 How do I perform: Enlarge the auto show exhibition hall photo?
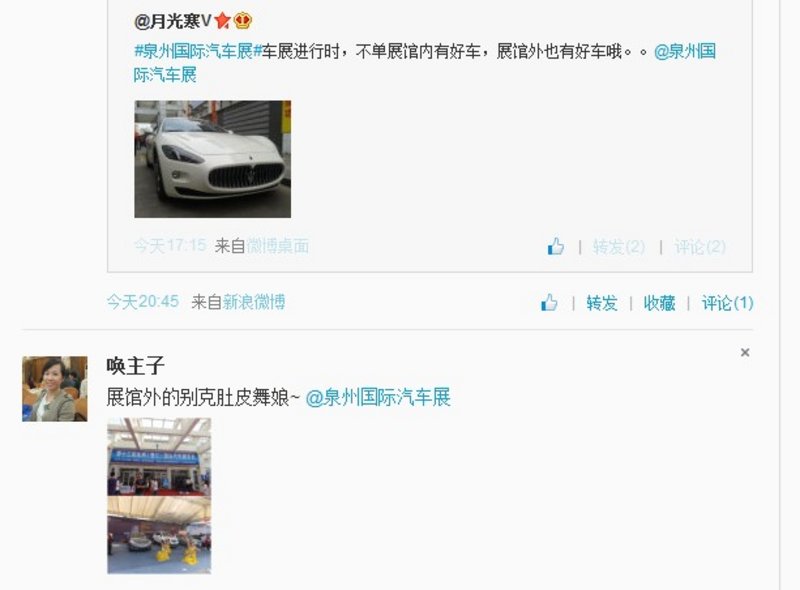coord(159,496)
